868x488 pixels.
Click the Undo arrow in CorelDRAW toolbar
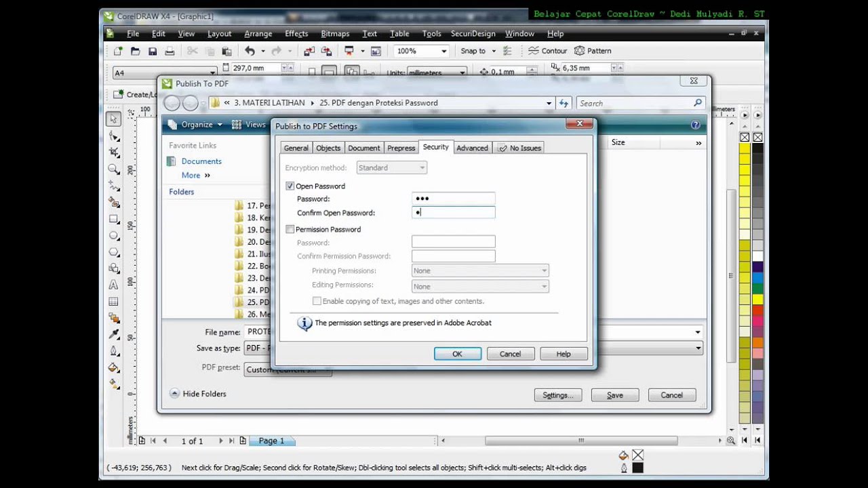pos(250,51)
